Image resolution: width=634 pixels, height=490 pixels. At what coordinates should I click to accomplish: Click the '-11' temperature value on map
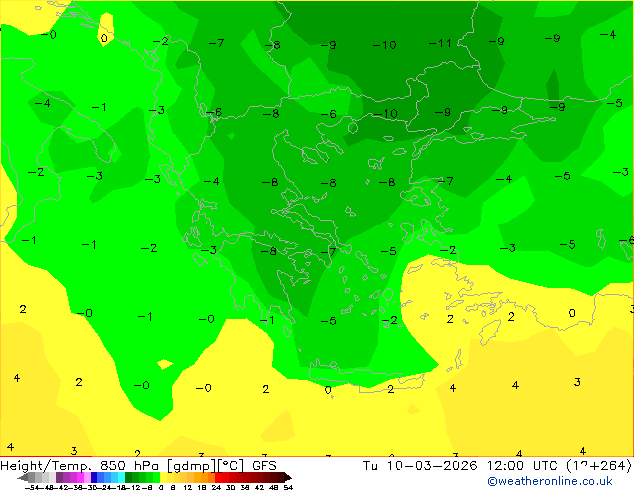tap(440, 43)
